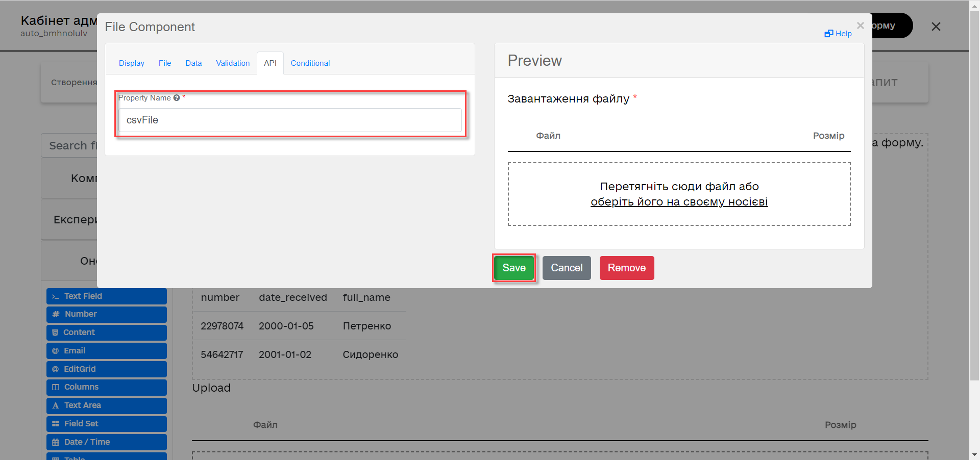Add the Text Field component
980x460 pixels.
[x=107, y=296]
